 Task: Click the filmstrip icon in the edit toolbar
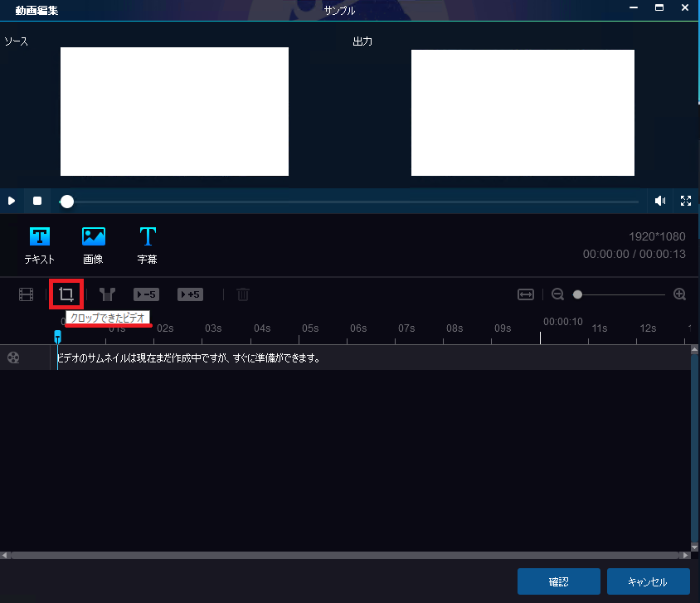27,294
